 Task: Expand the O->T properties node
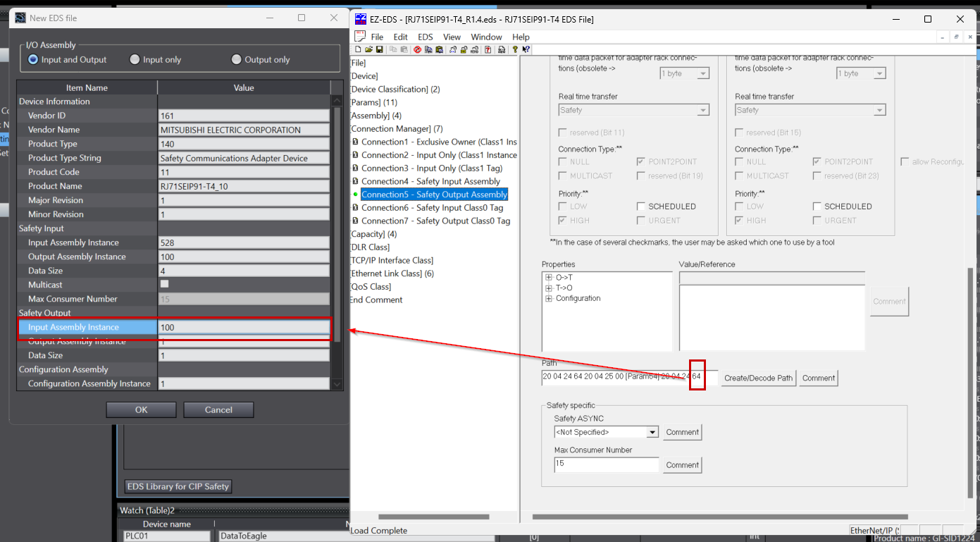coord(549,278)
